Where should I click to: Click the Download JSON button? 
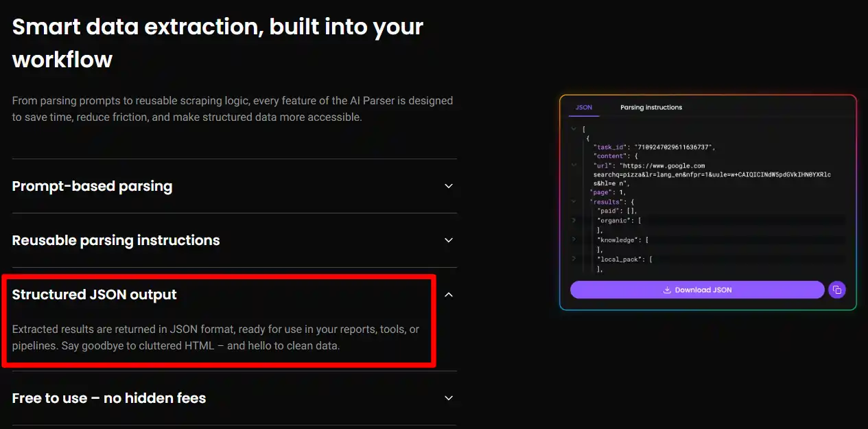[x=697, y=290]
